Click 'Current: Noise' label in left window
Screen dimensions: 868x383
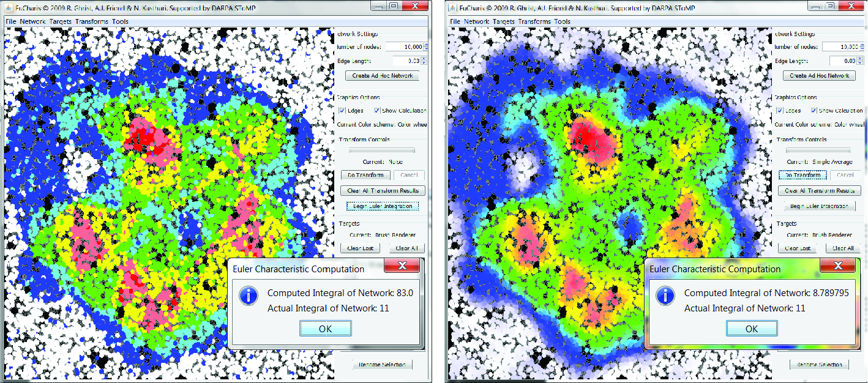point(383,162)
